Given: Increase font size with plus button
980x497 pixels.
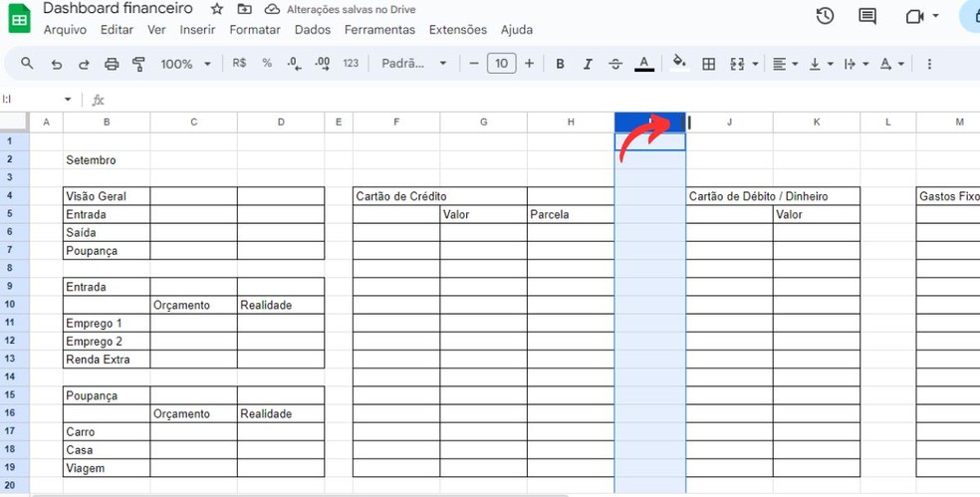Looking at the screenshot, I should click(530, 63).
